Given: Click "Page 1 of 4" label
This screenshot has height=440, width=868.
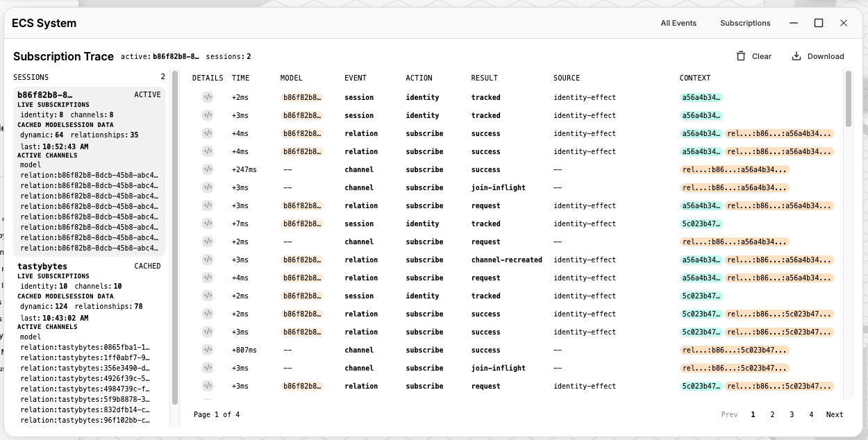Looking at the screenshot, I should click(x=217, y=414).
